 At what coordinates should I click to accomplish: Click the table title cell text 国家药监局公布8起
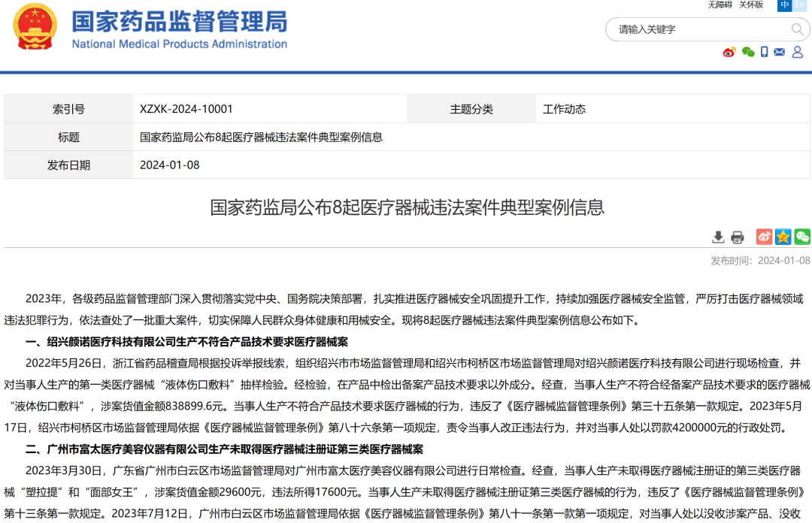[262, 137]
